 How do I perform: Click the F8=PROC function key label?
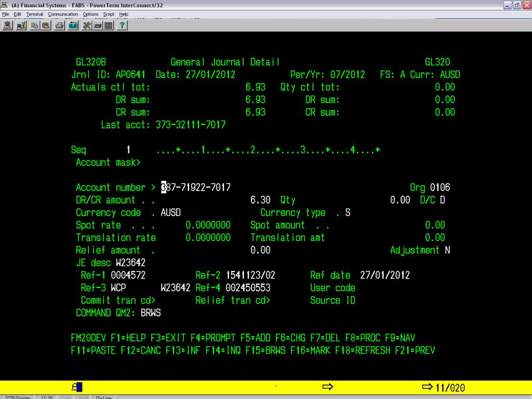pyautogui.click(x=363, y=338)
